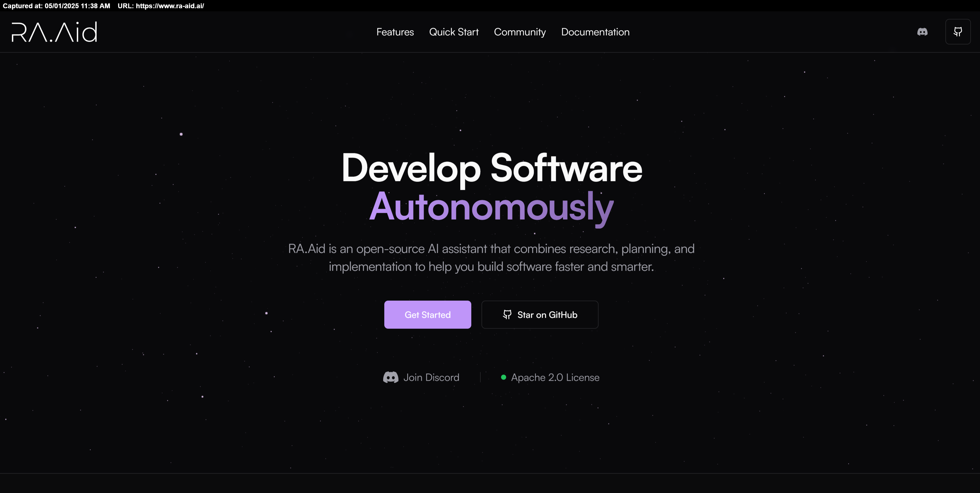
Task: Open the Documentation nav link
Action: [595, 32]
